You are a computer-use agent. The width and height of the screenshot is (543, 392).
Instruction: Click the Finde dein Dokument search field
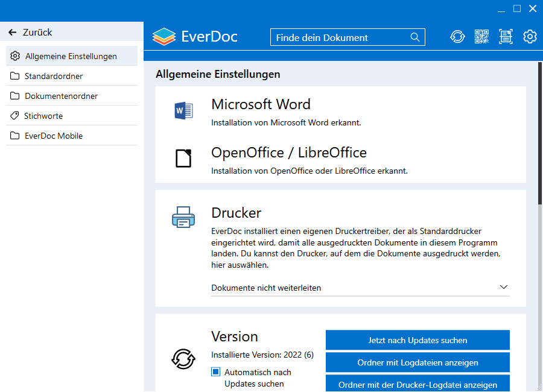pyautogui.click(x=341, y=37)
